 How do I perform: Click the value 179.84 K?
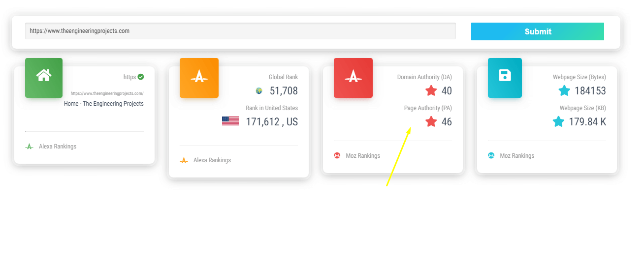tap(587, 122)
